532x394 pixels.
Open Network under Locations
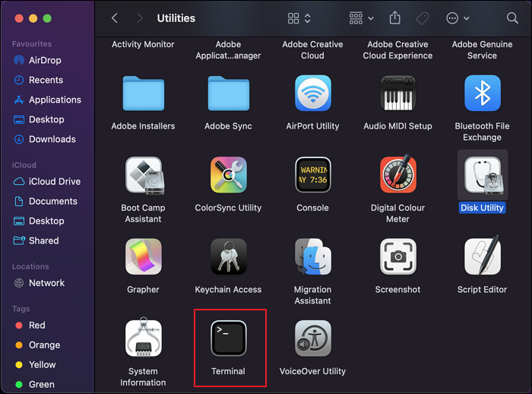[39, 283]
